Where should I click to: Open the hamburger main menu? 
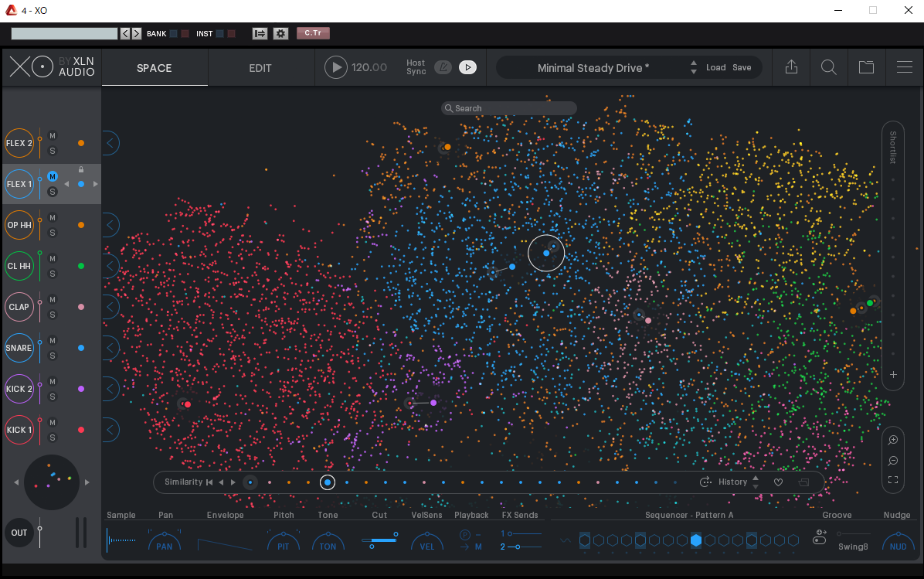(x=905, y=67)
